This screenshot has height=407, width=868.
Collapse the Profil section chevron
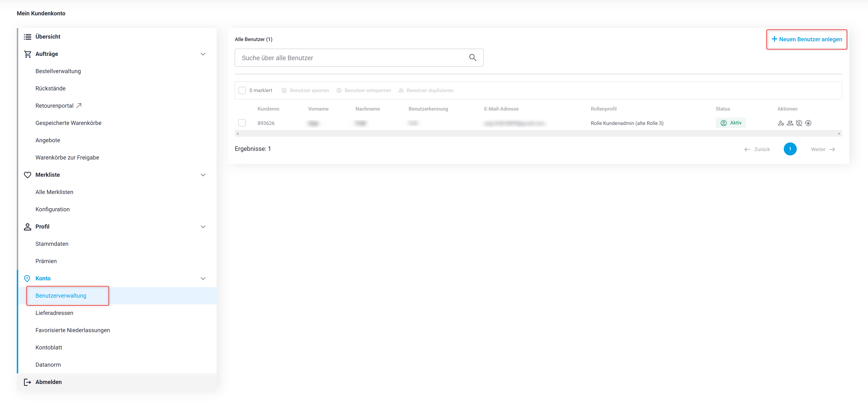pyautogui.click(x=203, y=227)
